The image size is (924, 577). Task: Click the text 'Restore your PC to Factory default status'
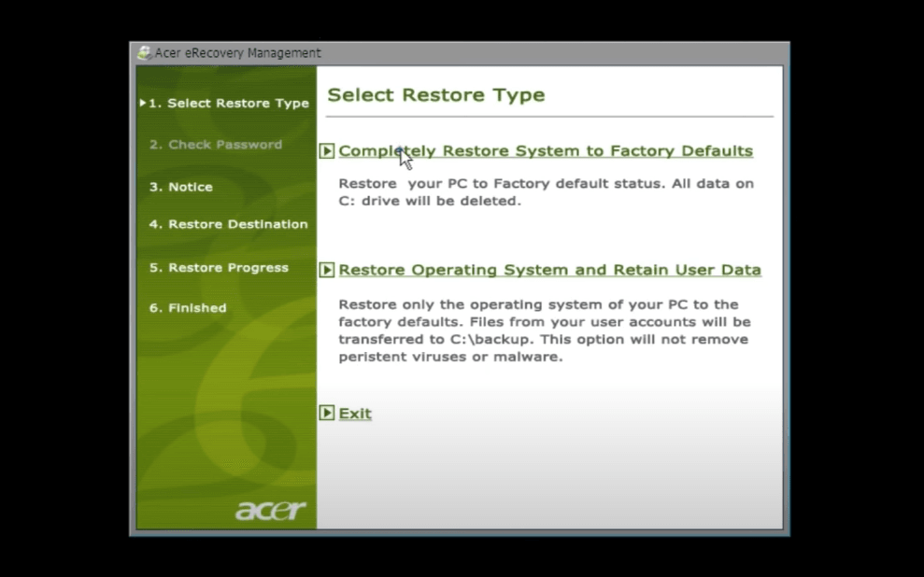(502, 184)
